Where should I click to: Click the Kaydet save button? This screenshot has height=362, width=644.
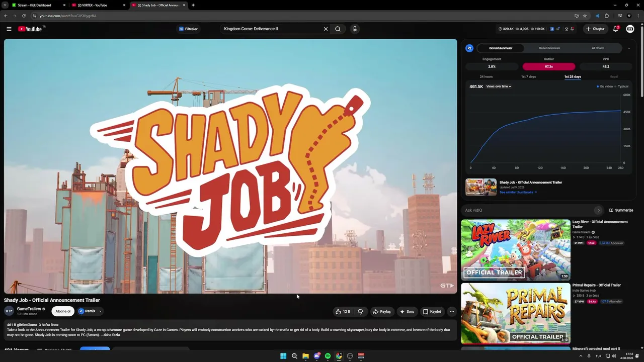point(432,312)
